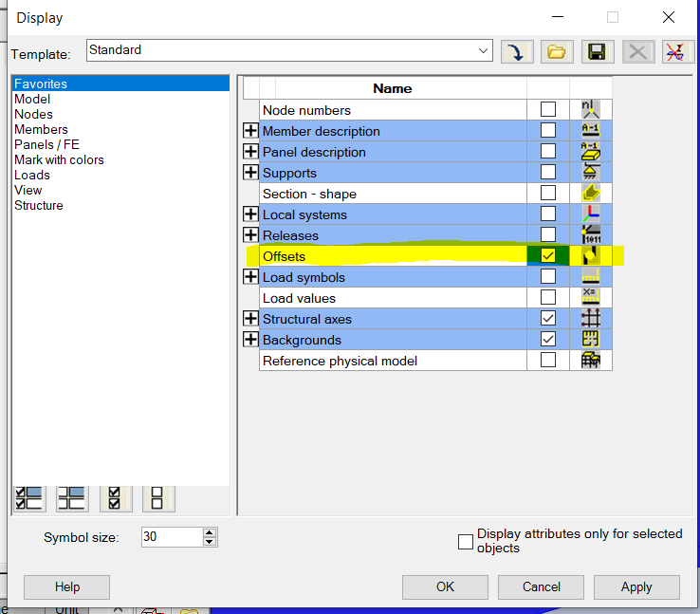The height and width of the screenshot is (614, 700).
Task: Click the uncheck all boxes icon
Action: click(x=158, y=498)
